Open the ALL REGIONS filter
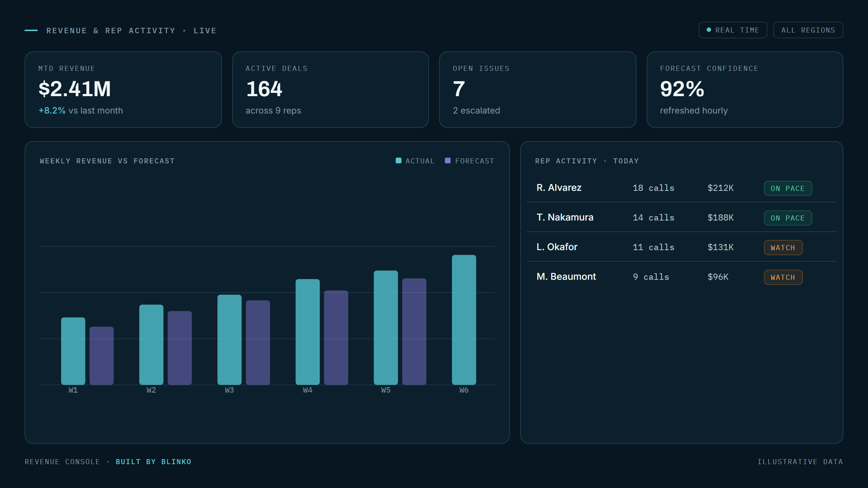The image size is (868, 488). pyautogui.click(x=808, y=30)
